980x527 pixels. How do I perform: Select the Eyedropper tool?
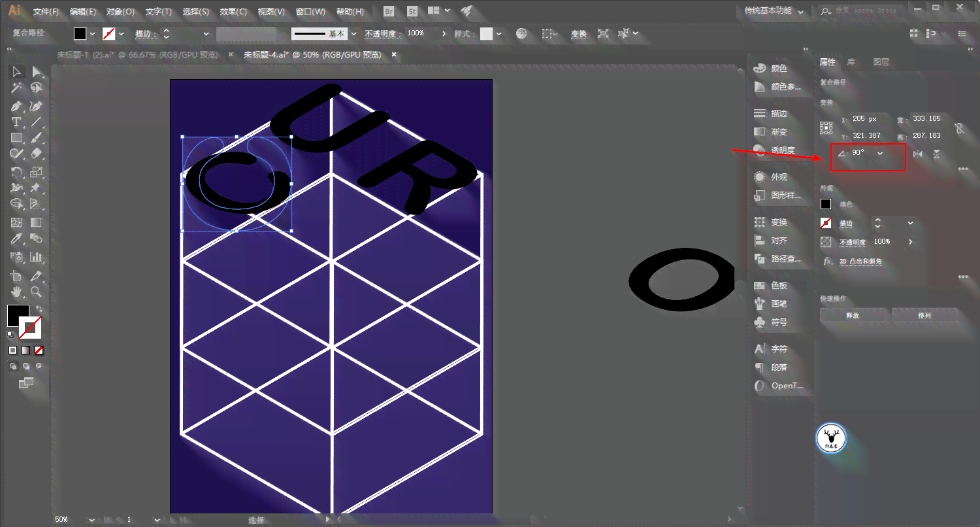pyautogui.click(x=17, y=239)
